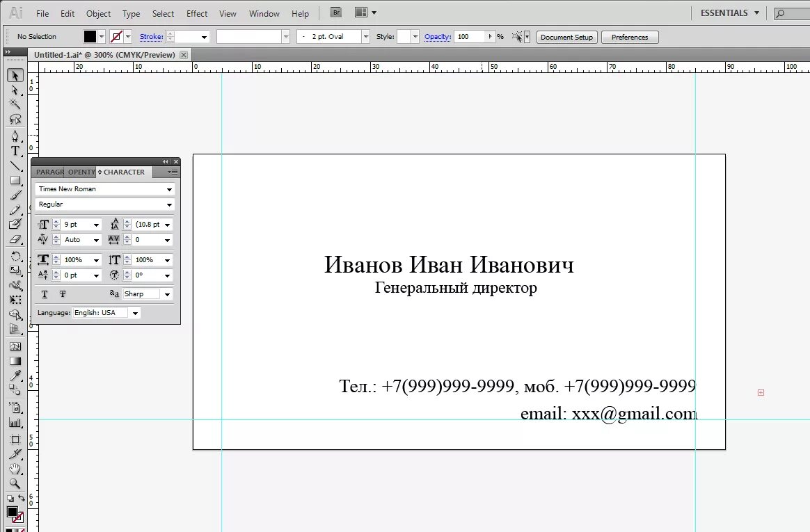Open the Effect menu
This screenshot has height=532, width=810.
[197, 14]
